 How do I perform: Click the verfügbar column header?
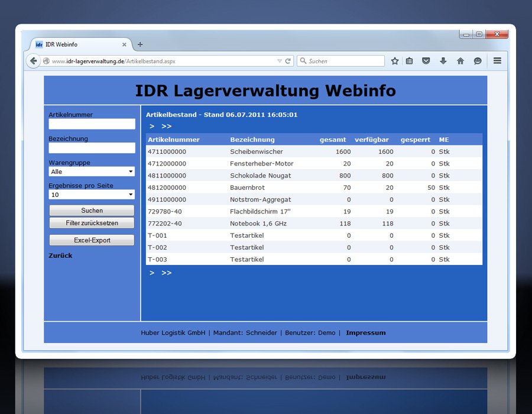[x=372, y=140]
